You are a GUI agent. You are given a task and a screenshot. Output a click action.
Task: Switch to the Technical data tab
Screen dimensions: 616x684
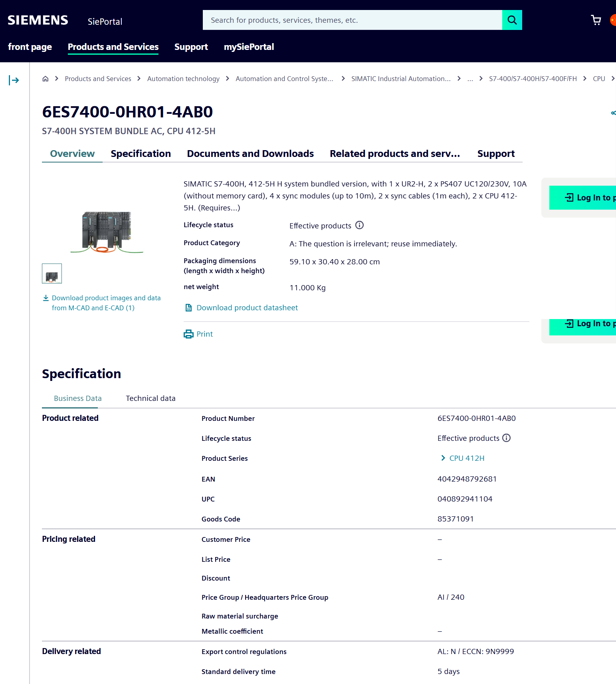pos(151,399)
